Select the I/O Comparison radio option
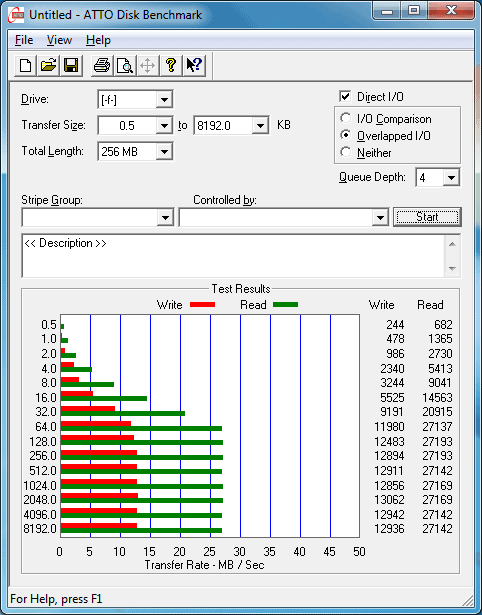The width and height of the screenshot is (482, 615). click(x=346, y=118)
